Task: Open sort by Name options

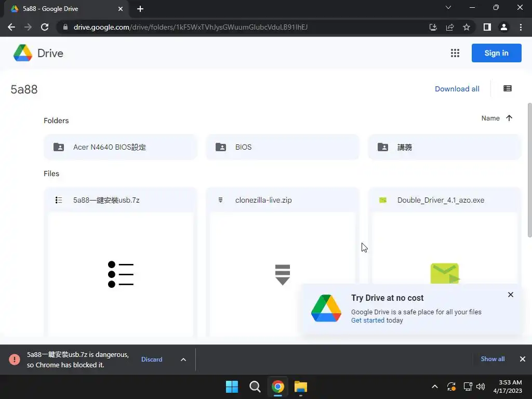Action: (x=490, y=118)
